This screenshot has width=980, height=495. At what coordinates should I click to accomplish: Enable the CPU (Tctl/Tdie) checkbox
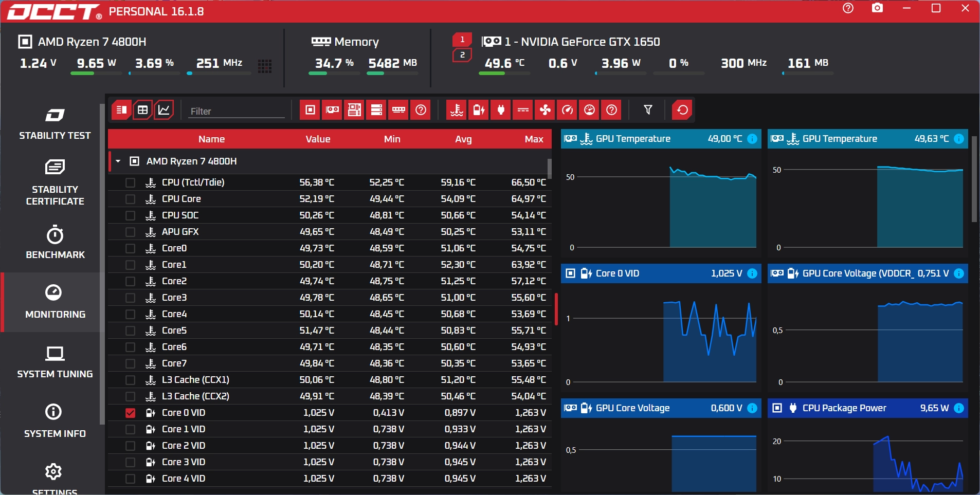point(131,182)
